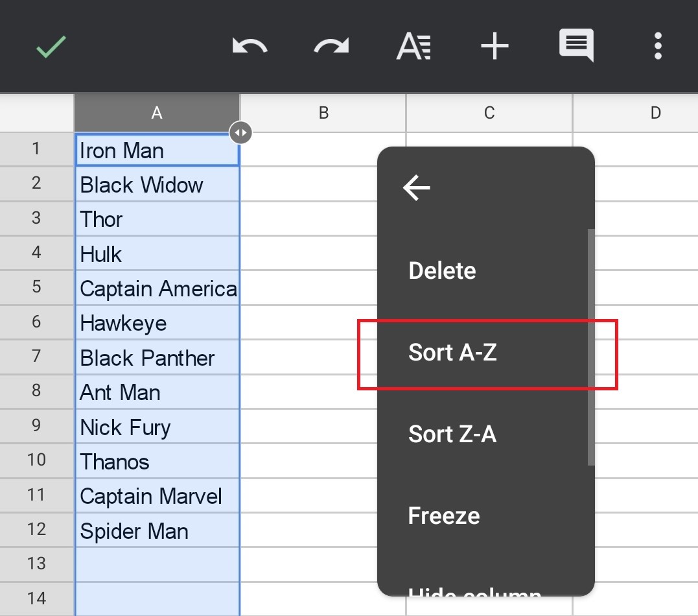Redo the last action
The height and width of the screenshot is (616, 698).
[x=331, y=46]
